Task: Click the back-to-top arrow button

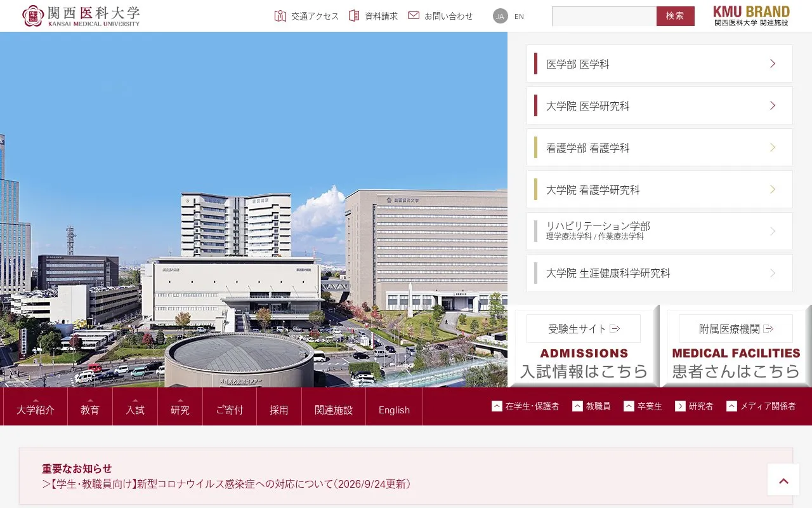Action: pyautogui.click(x=783, y=479)
